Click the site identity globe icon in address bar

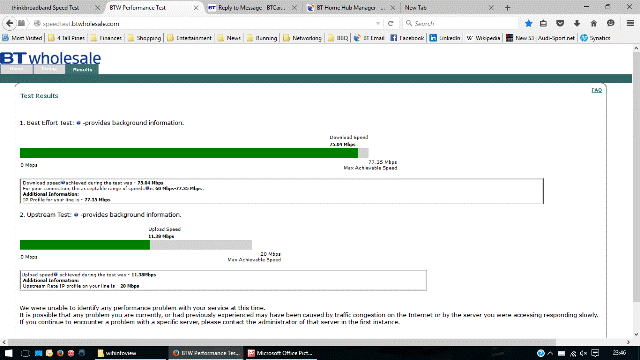37,24
